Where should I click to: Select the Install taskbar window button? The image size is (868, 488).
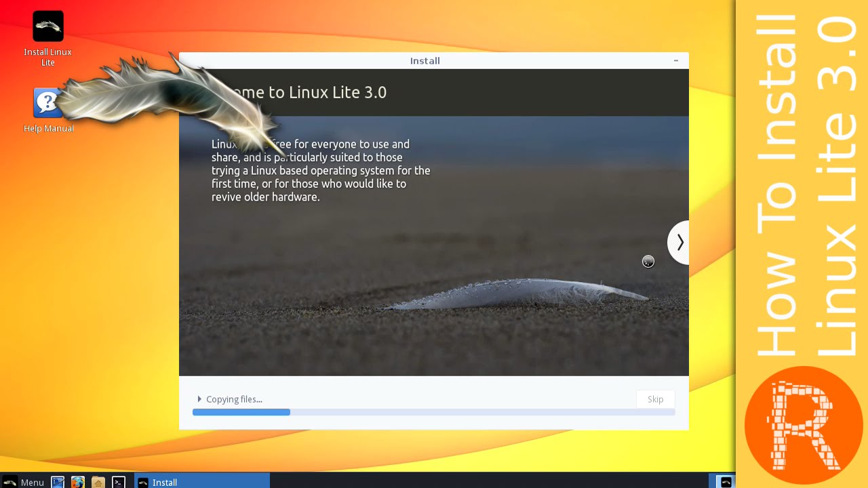point(202,482)
